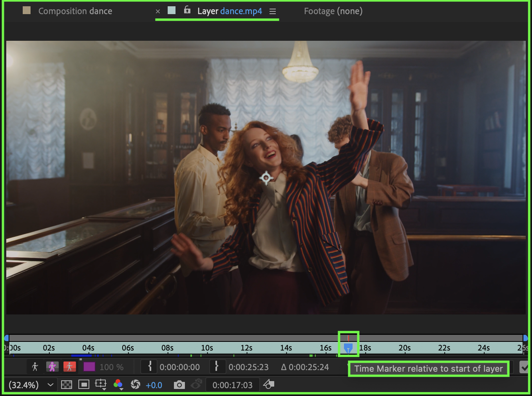Switch to the Footage (none) tab
Image resolution: width=532 pixels, height=396 pixels.
pos(333,11)
